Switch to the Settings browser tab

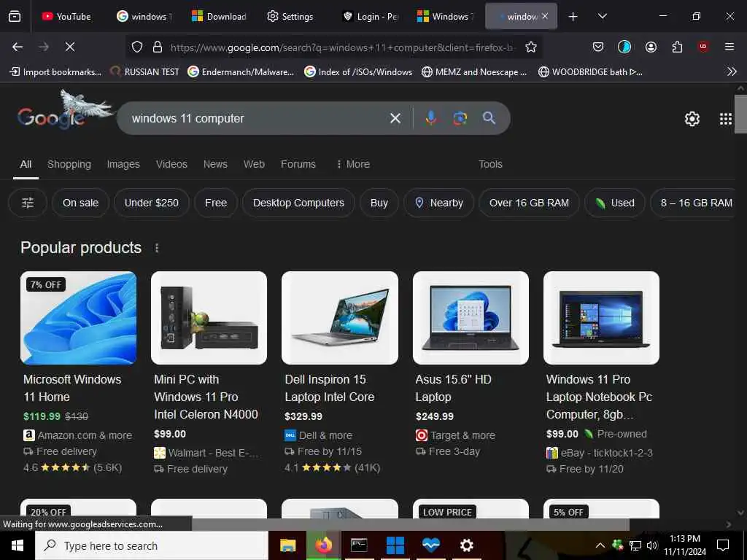pos(290,17)
